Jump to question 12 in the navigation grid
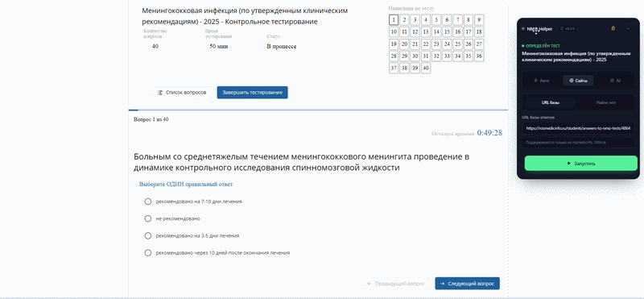Screen dimensions: 644x299 tap(415, 31)
